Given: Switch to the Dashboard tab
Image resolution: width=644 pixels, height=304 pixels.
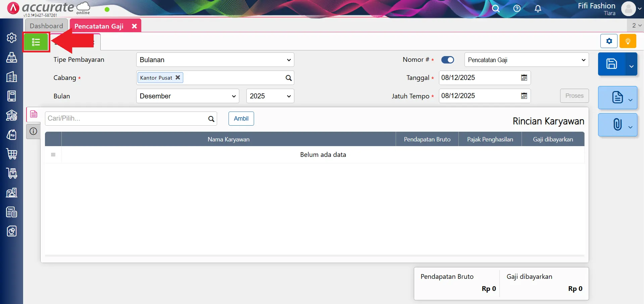Looking at the screenshot, I should coord(46,26).
